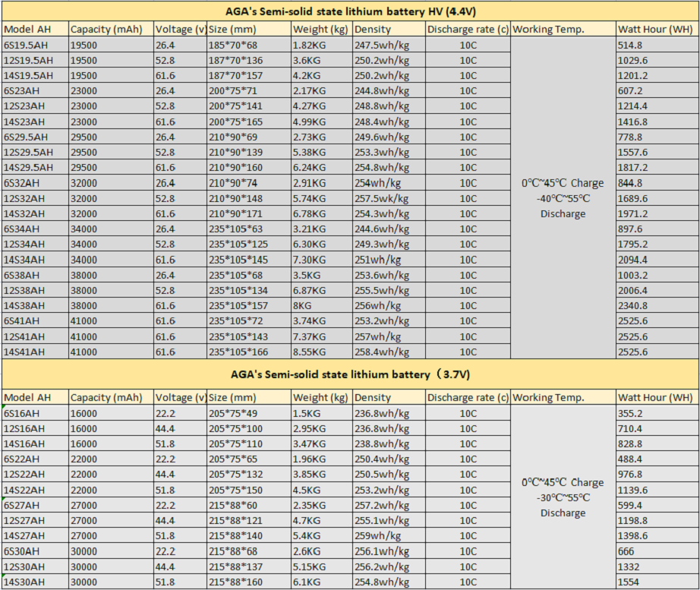Click size cell 185*70*68
700x590 pixels.
click(249, 45)
